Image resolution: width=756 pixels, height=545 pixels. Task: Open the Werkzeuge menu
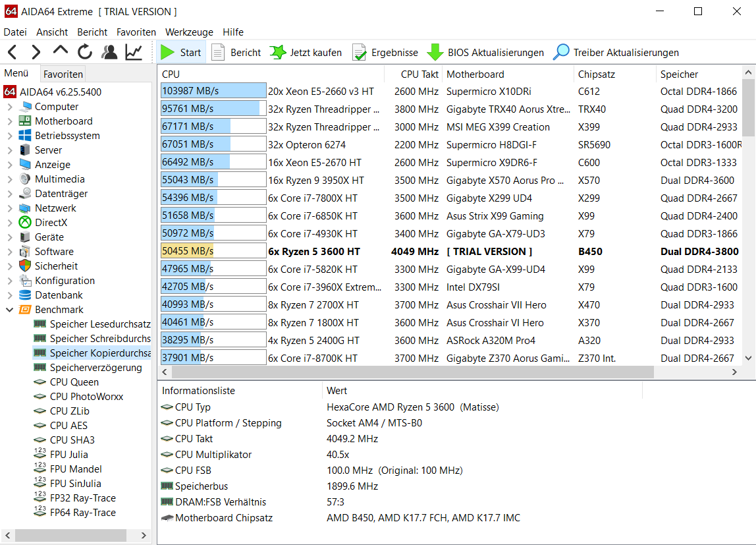click(189, 32)
